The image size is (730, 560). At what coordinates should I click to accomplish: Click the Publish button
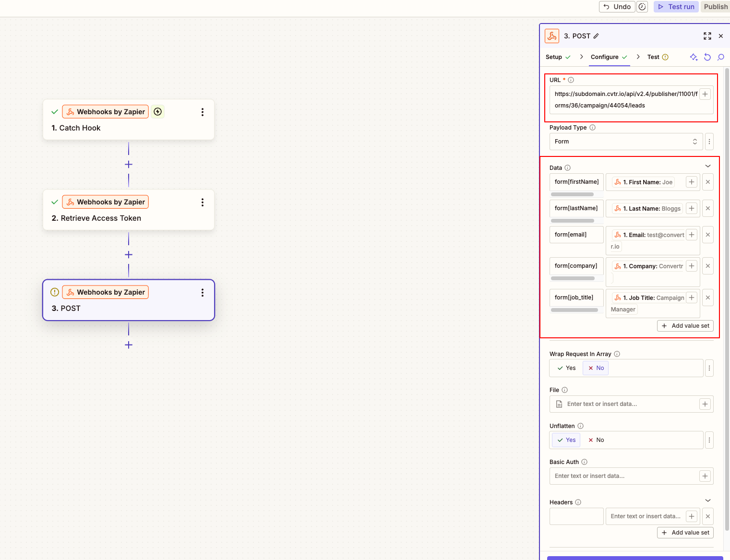(716, 7)
